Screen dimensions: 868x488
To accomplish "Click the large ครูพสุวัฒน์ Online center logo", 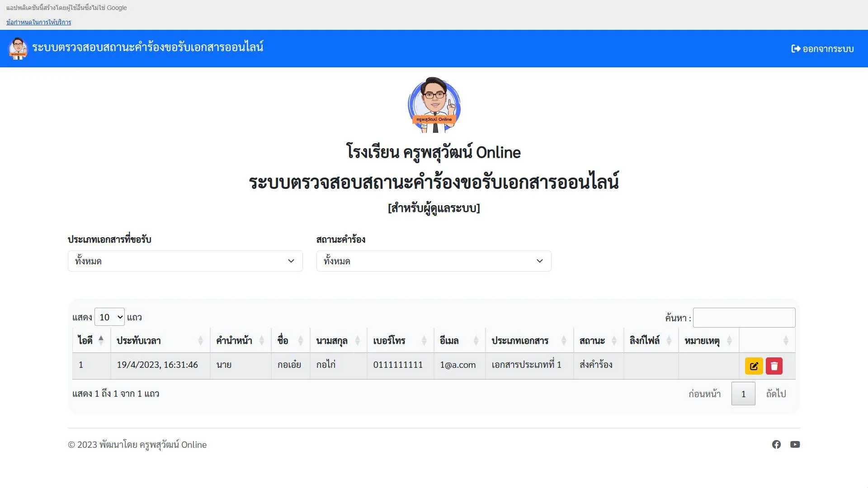I will tap(434, 105).
